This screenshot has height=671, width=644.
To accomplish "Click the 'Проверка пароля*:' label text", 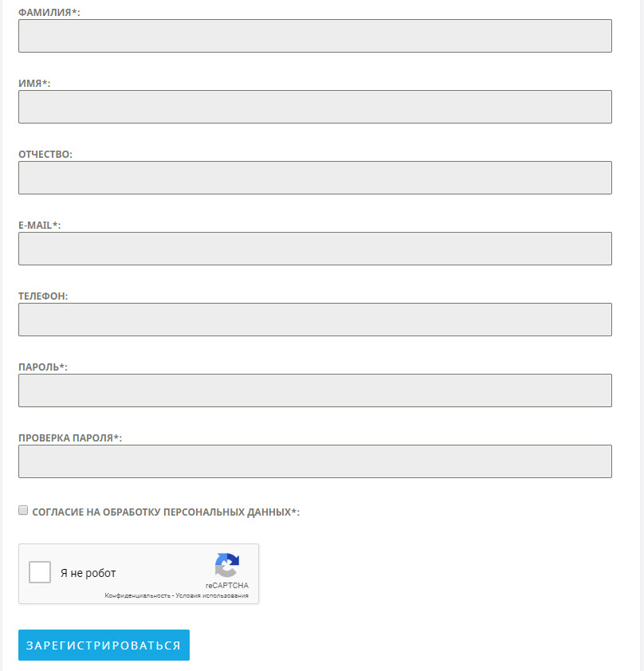I will 70,438.
